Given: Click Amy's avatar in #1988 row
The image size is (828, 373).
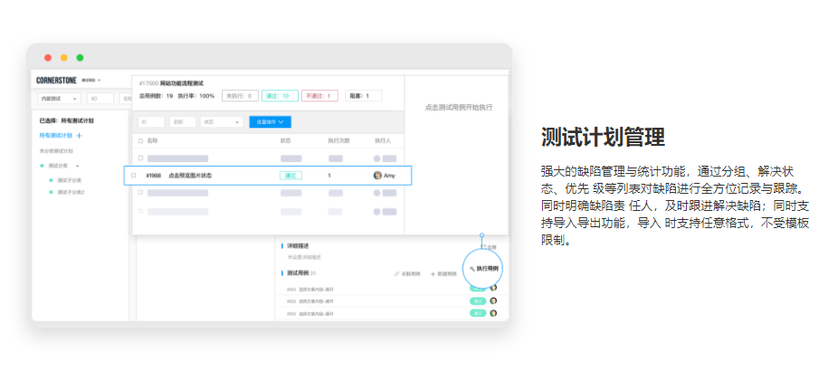Looking at the screenshot, I should [377, 175].
